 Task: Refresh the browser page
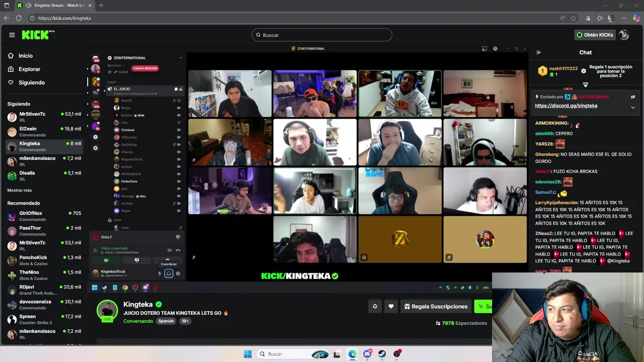click(x=19, y=18)
